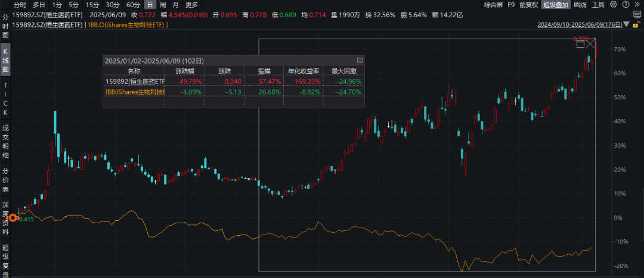This screenshot has height=278, width=644.
Task: Open the date range dropdown triangle
Action: tap(626, 24)
